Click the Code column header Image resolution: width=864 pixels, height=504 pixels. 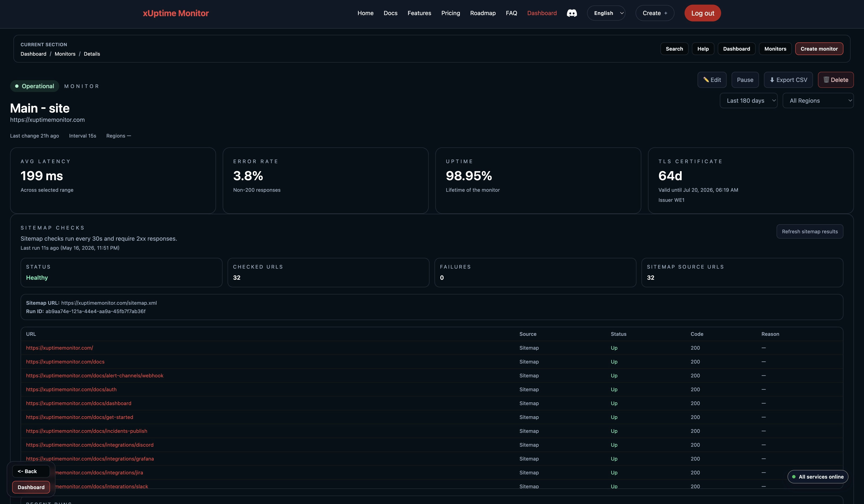pyautogui.click(x=697, y=334)
